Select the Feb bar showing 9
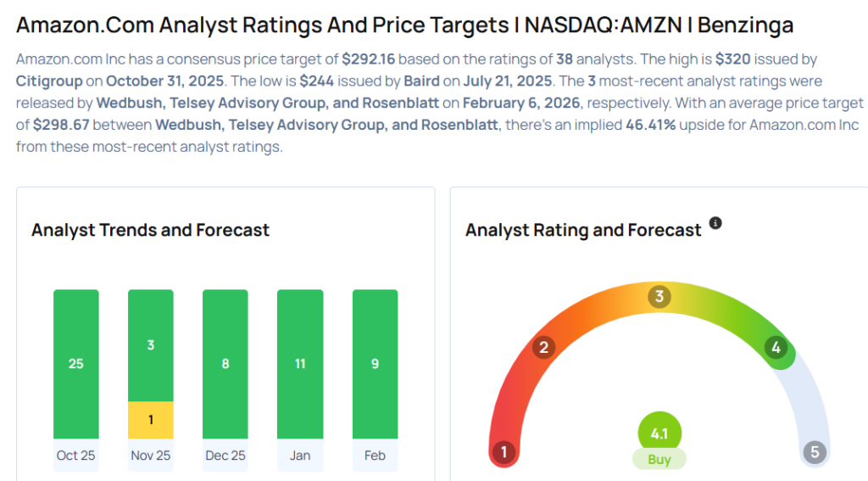Viewport: 868px width, 481px height. (x=375, y=364)
